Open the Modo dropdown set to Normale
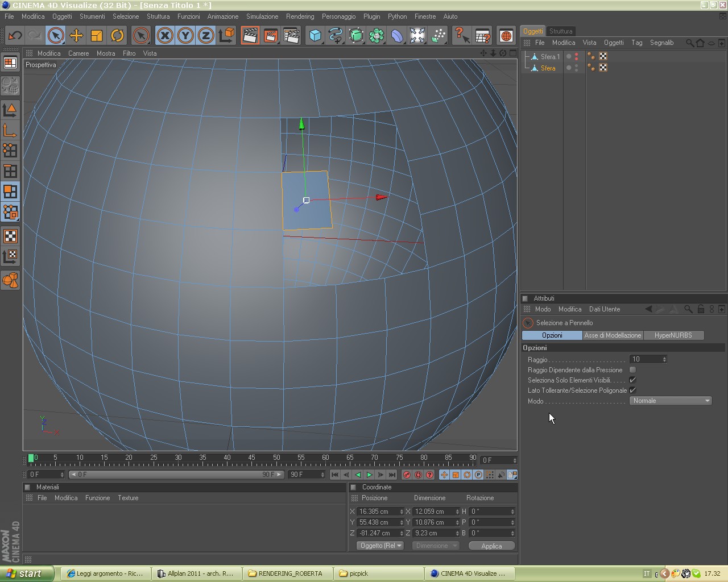This screenshot has width=728, height=582. coord(671,401)
